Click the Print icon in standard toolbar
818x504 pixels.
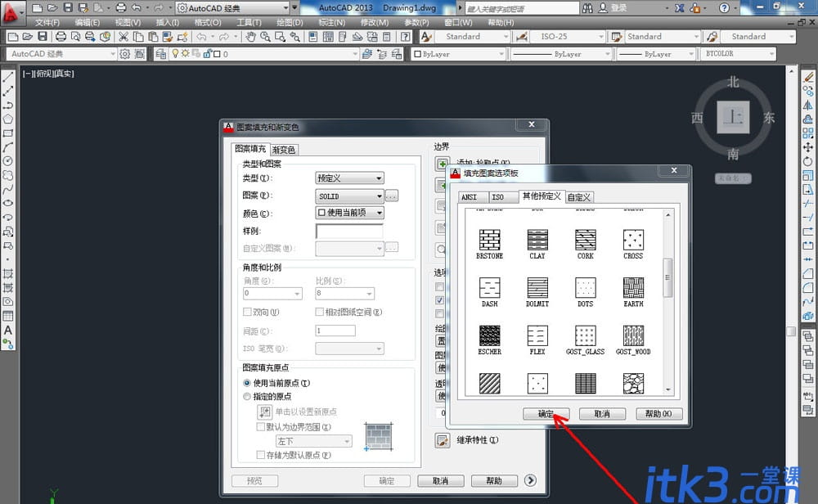pyautogui.click(x=61, y=37)
